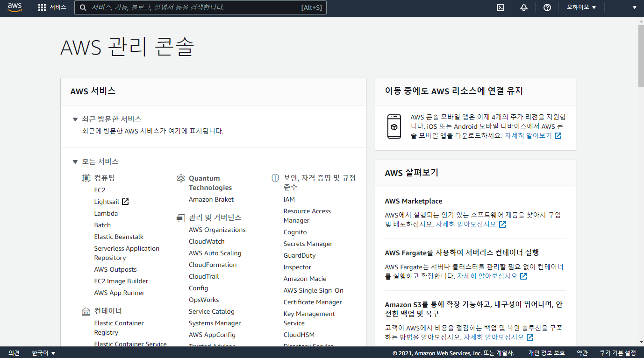Collapse the 모든 서비스 section
This screenshot has height=358, width=644.
(75, 162)
